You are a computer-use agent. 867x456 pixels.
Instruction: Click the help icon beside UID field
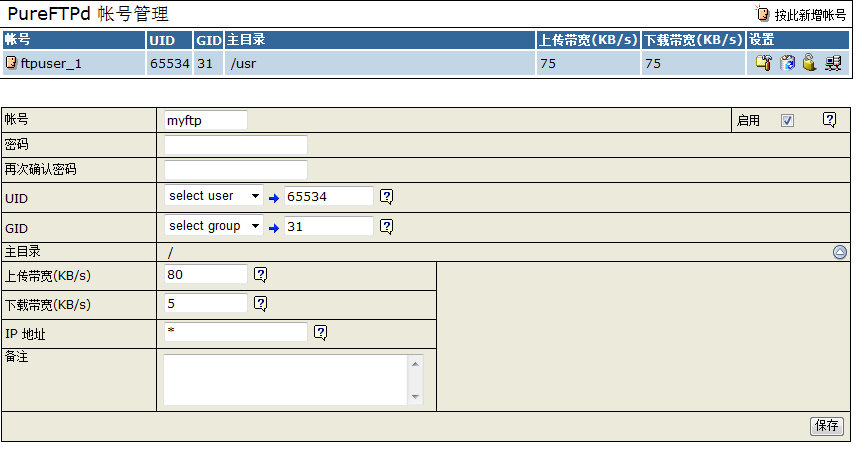pos(387,197)
